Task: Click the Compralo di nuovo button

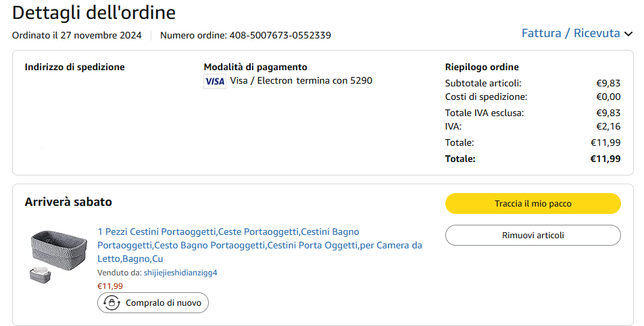Action: click(153, 303)
